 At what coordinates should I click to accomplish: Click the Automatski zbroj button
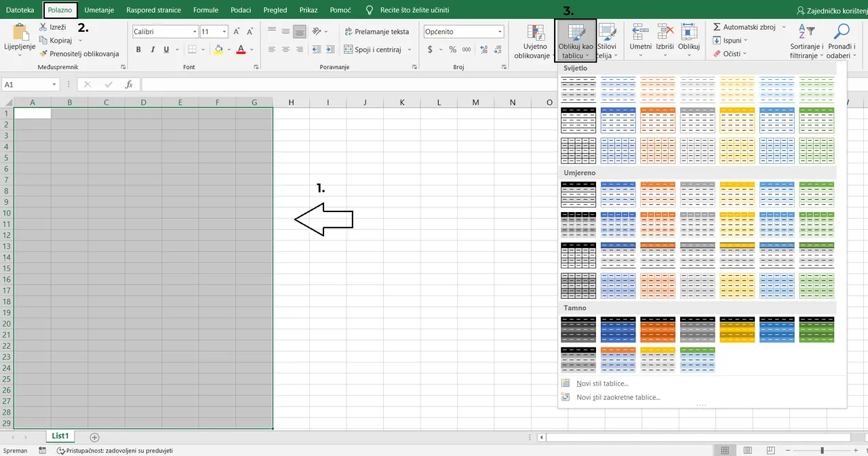pos(745,27)
